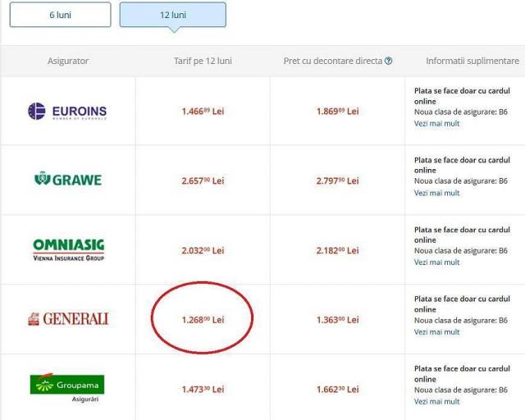Viewport: 525px width, 420px height.
Task: Select Grawe direct settlement price 2.797 Lei
Action: click(337, 180)
